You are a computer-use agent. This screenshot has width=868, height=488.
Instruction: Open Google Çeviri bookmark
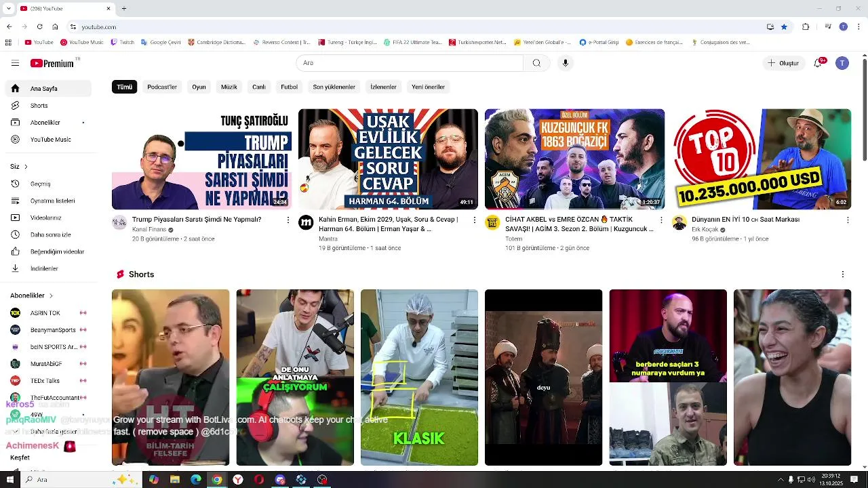tap(161, 42)
